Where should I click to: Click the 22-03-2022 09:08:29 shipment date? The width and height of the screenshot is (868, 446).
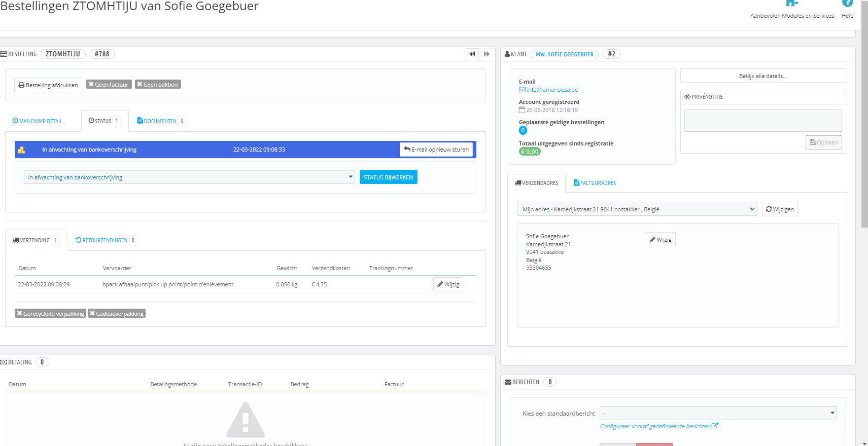tap(44, 284)
